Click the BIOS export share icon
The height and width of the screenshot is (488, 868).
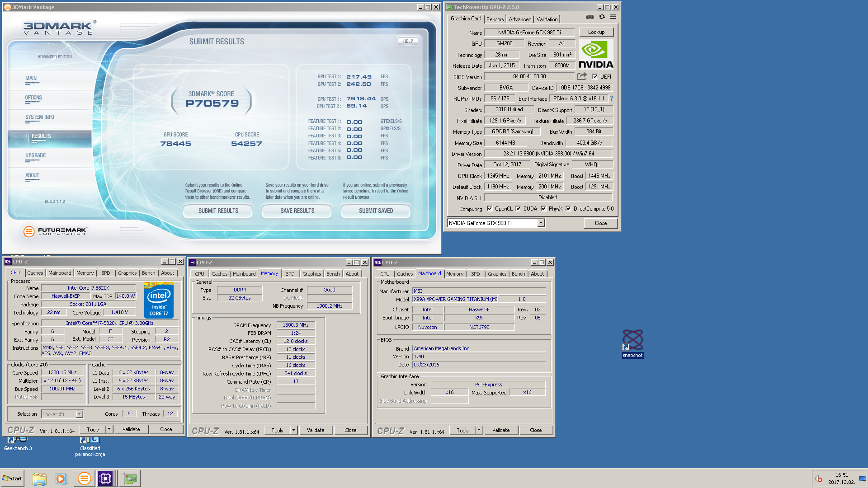pos(582,76)
